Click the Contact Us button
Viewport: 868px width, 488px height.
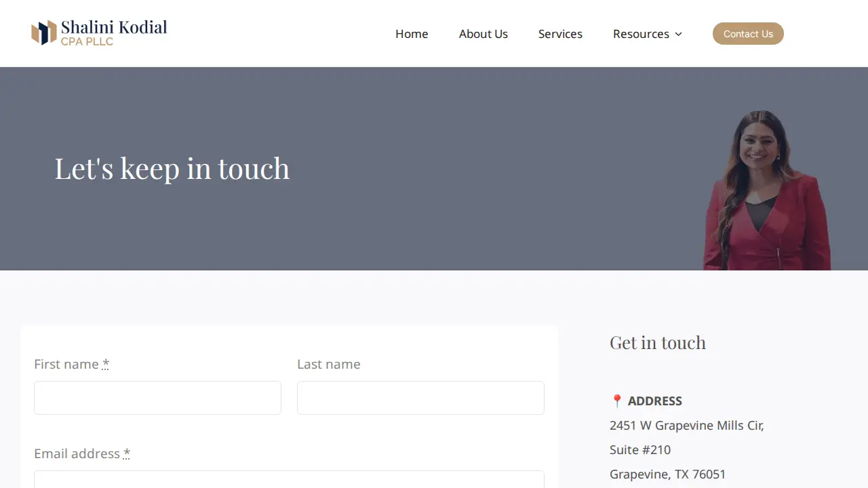[x=748, y=34]
